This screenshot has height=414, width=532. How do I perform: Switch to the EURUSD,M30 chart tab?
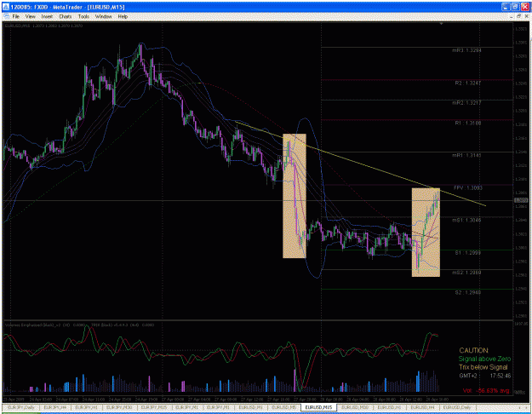pyautogui.click(x=355, y=407)
